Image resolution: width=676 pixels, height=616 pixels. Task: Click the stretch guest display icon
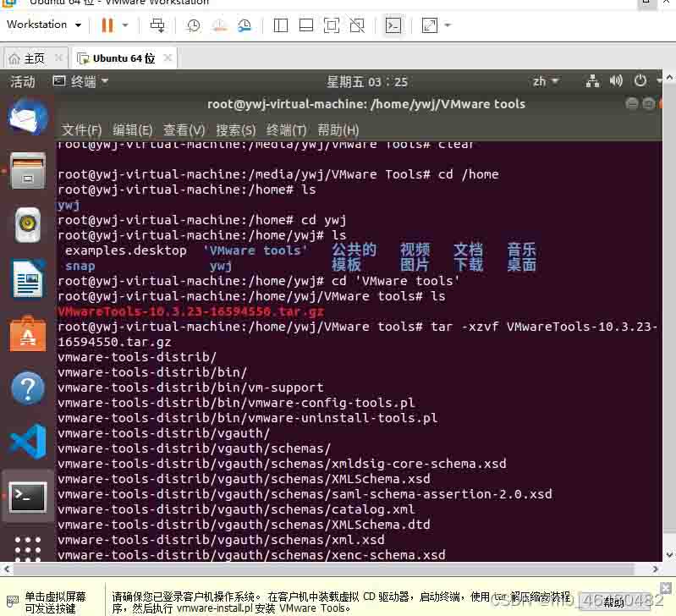tap(430, 25)
